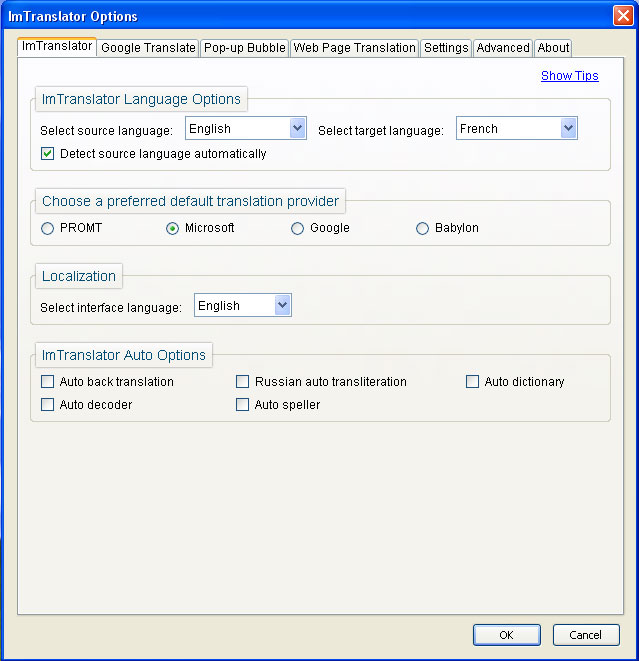Check Russian auto transliteration option
This screenshot has width=639, height=661.
click(x=242, y=382)
